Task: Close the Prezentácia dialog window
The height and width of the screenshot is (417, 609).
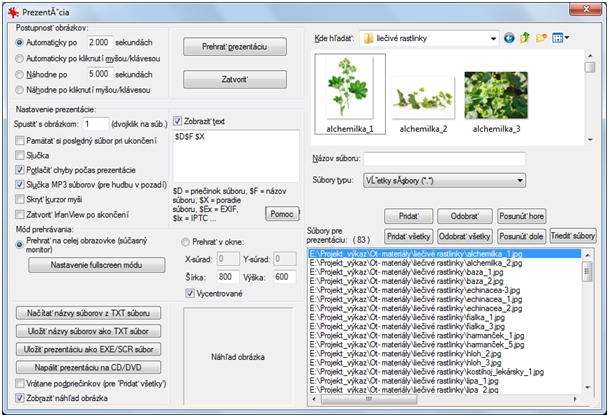Action: [586, 9]
